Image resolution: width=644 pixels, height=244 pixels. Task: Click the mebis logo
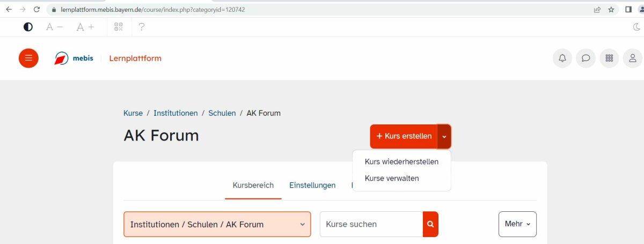coord(74,58)
